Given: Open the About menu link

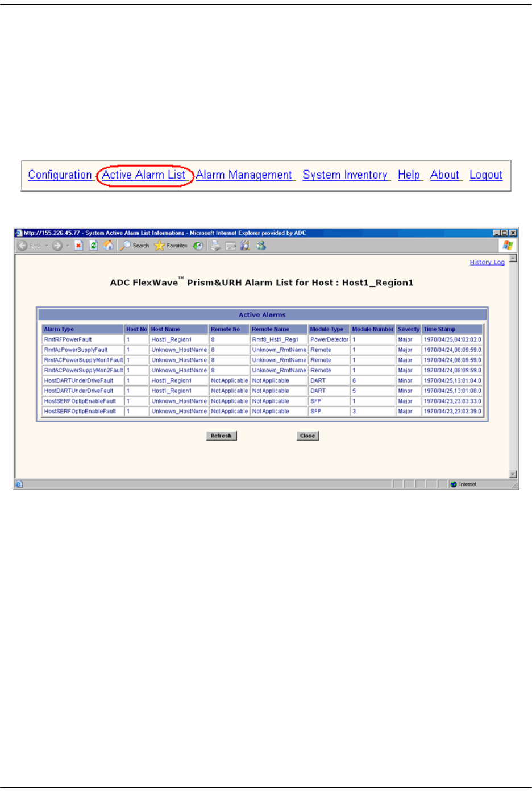Looking at the screenshot, I should (444, 175).
